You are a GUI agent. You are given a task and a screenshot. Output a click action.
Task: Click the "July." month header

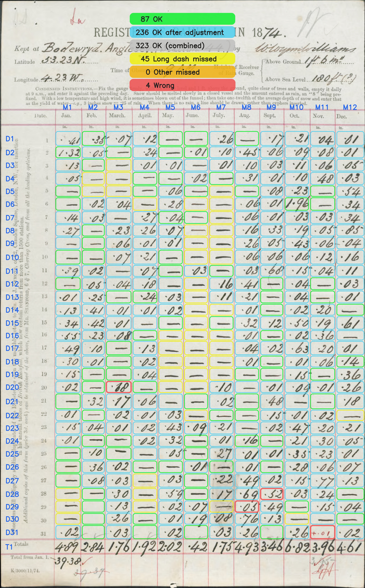point(219,115)
